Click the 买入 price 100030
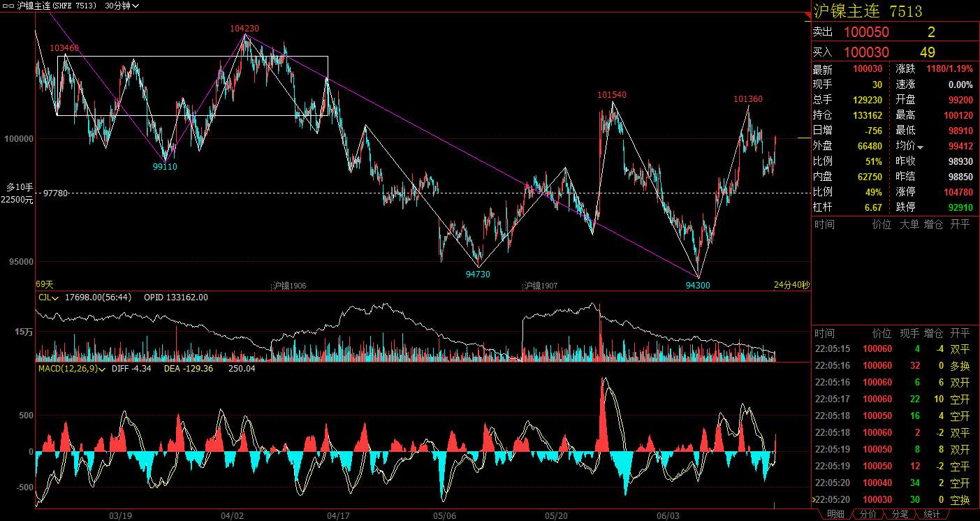 tap(866, 52)
